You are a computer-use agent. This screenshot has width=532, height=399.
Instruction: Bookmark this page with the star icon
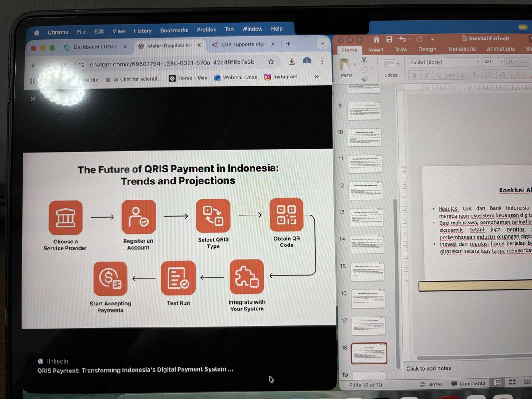271,62
